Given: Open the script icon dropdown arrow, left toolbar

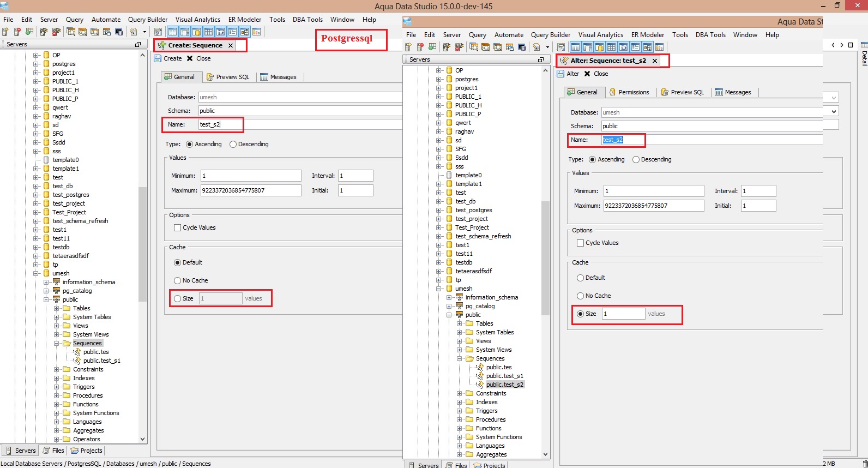Looking at the screenshot, I should click(x=144, y=32).
